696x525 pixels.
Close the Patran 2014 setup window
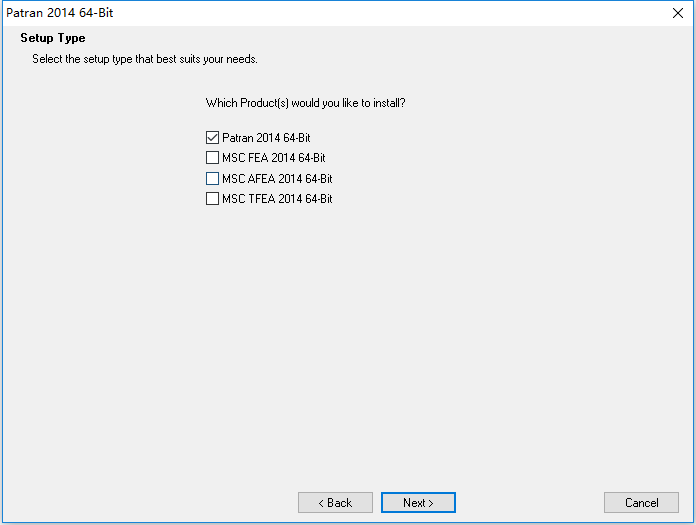click(x=677, y=13)
